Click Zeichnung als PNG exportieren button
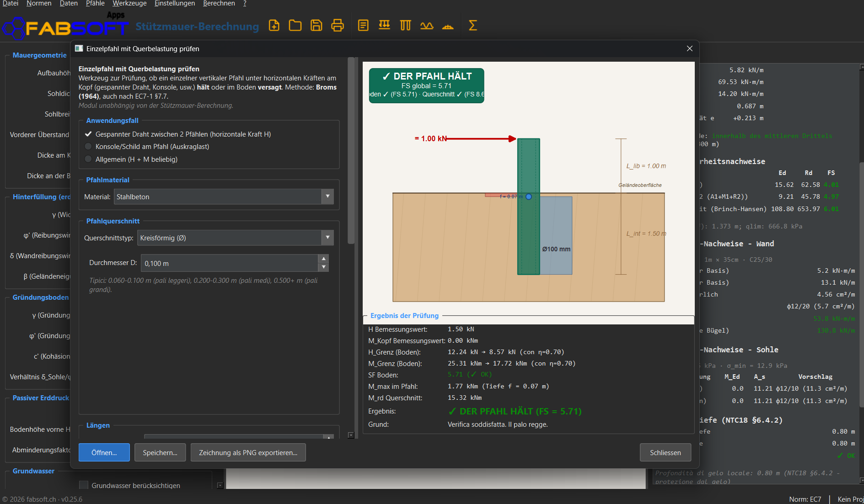 coord(248,452)
